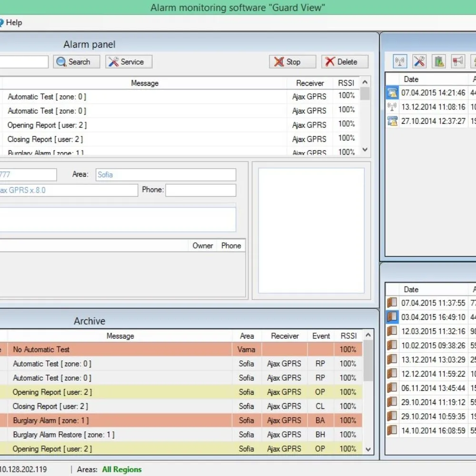The image size is (476, 476).
Task: Click the CL event cell in Archive
Action: (320, 406)
